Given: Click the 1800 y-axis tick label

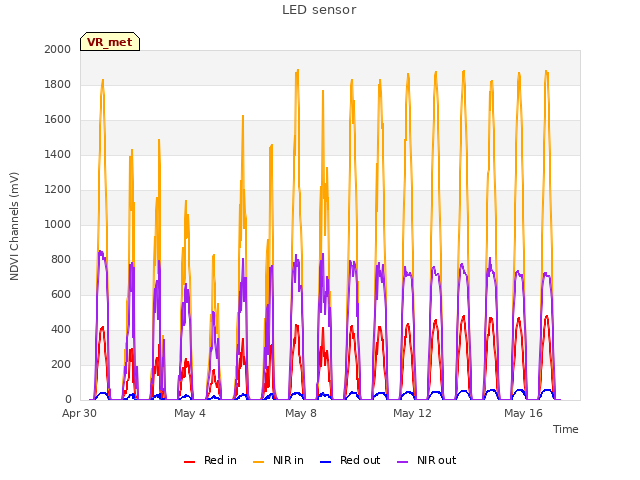Looking at the screenshot, I should [58, 84].
